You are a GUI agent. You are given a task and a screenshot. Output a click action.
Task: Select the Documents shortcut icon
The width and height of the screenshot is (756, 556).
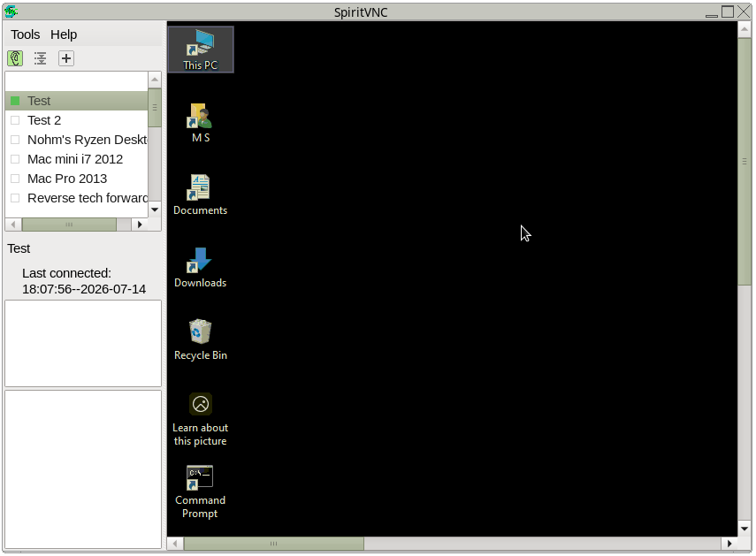tap(201, 195)
